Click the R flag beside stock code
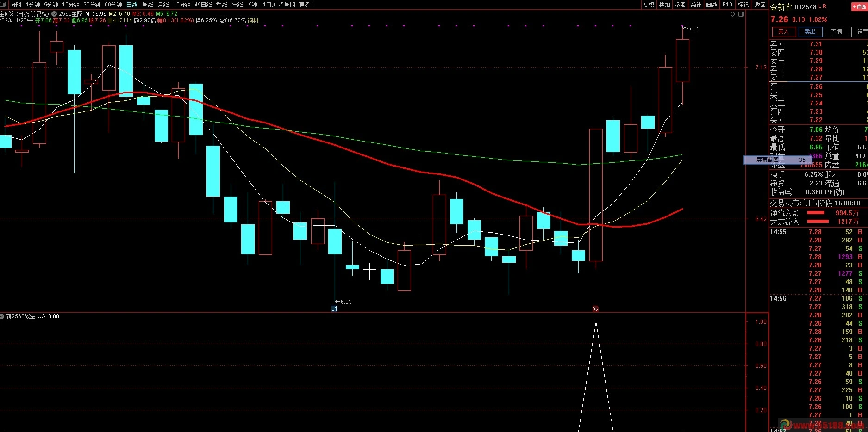The height and width of the screenshot is (432, 868). tap(824, 6)
